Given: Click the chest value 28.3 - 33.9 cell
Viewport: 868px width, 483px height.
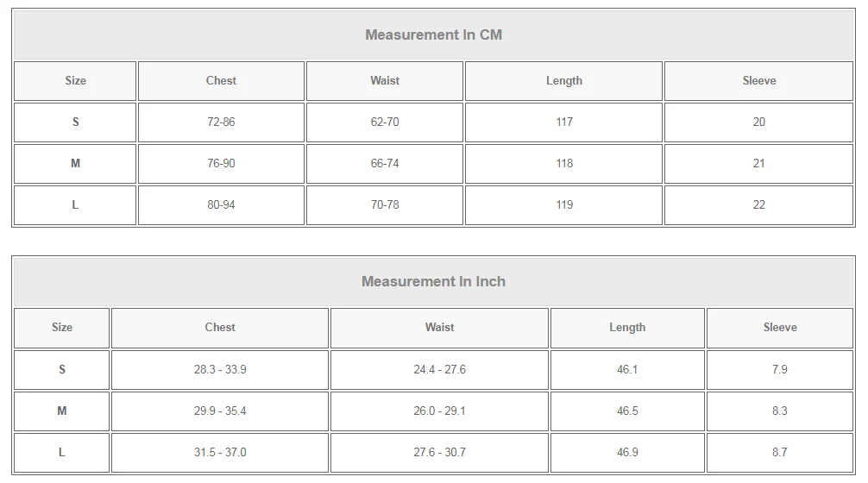Looking at the screenshot, I should [x=220, y=370].
